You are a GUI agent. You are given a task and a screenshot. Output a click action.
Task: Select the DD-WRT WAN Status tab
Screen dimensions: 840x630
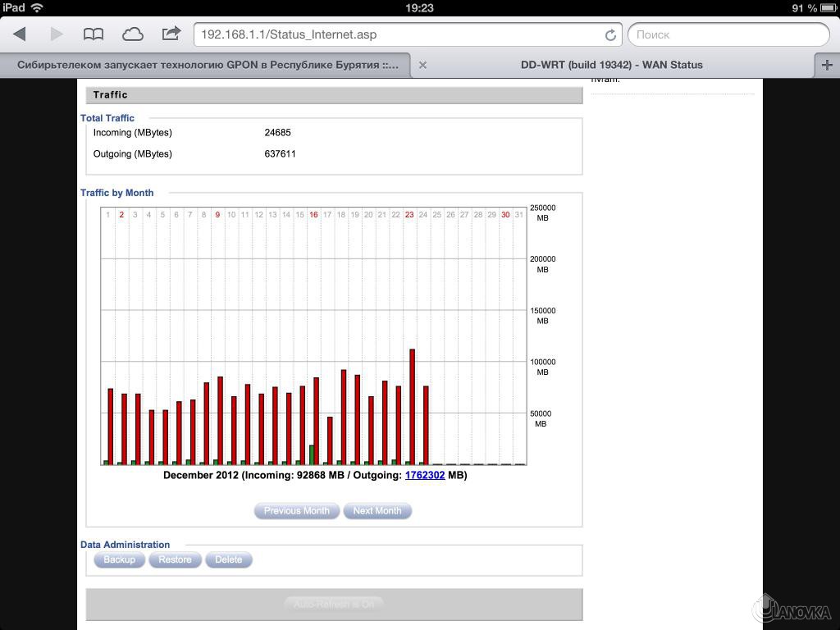coord(611,65)
